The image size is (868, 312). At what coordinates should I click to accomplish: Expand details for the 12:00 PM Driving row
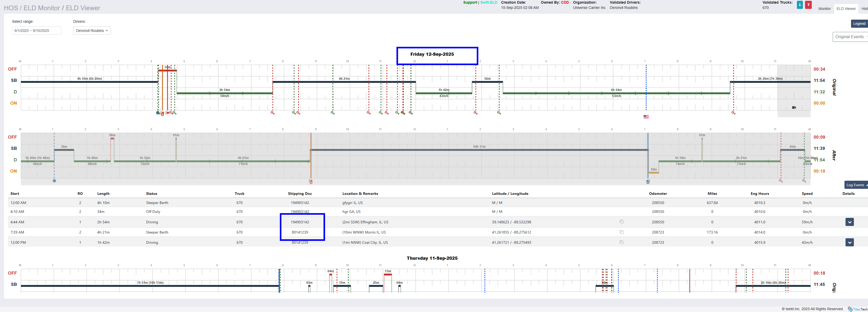pos(849,242)
